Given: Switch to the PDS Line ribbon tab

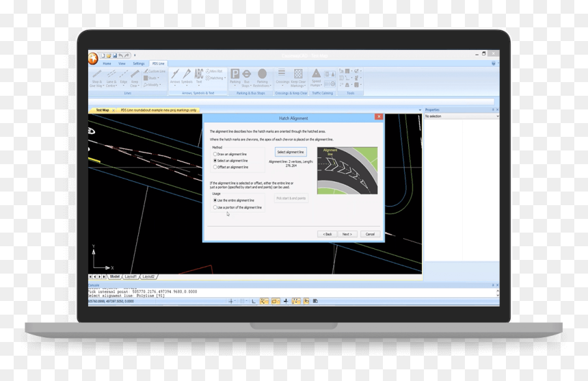Looking at the screenshot, I should [158, 64].
